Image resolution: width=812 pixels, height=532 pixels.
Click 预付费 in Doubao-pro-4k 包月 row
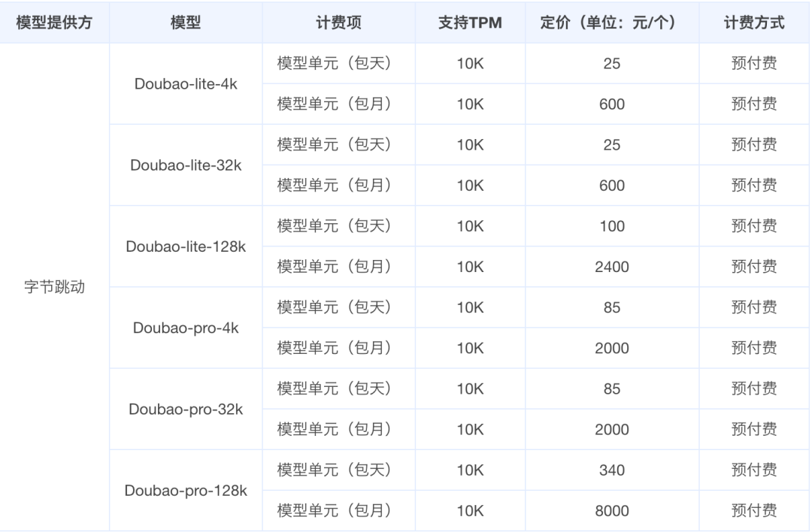click(x=754, y=348)
